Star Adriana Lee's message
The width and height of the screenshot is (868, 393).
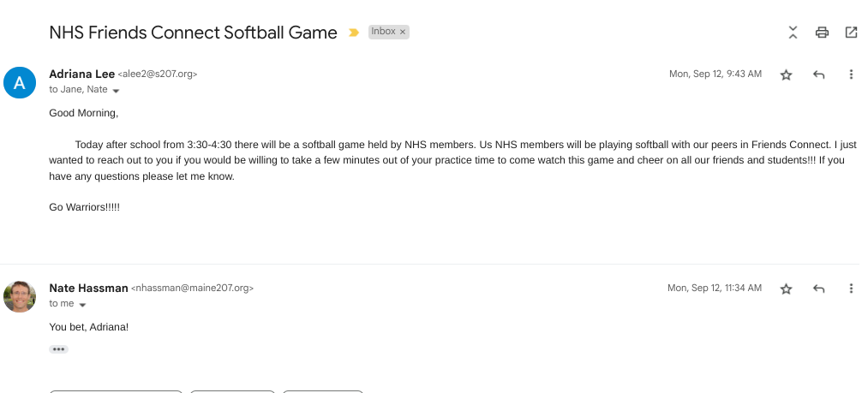point(786,74)
